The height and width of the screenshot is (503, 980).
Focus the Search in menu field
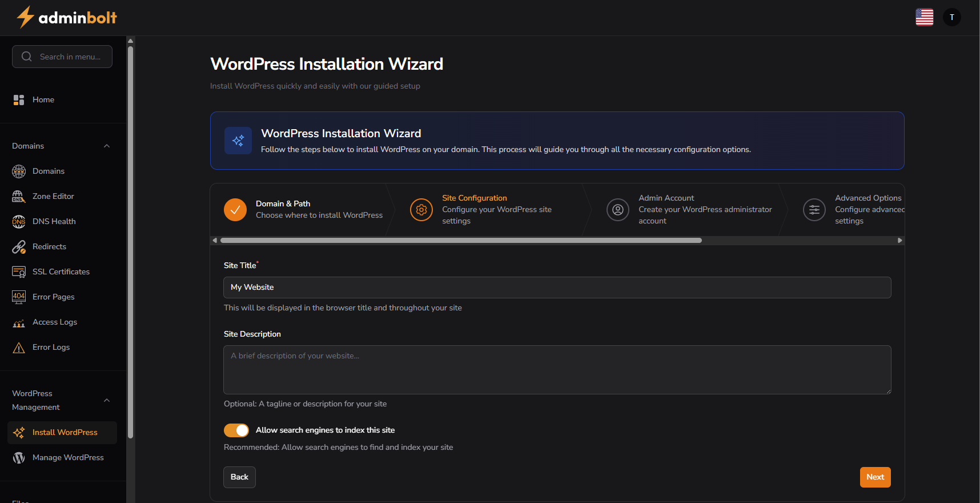tap(62, 57)
